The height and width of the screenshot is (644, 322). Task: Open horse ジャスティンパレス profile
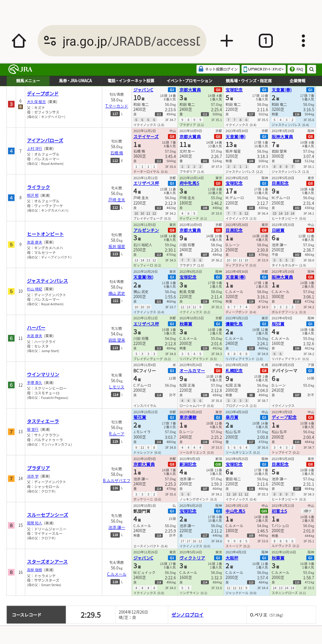pos(47,281)
